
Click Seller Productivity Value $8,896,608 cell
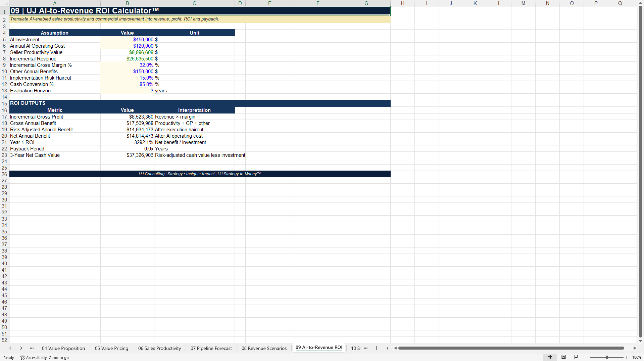pyautogui.click(x=127, y=52)
